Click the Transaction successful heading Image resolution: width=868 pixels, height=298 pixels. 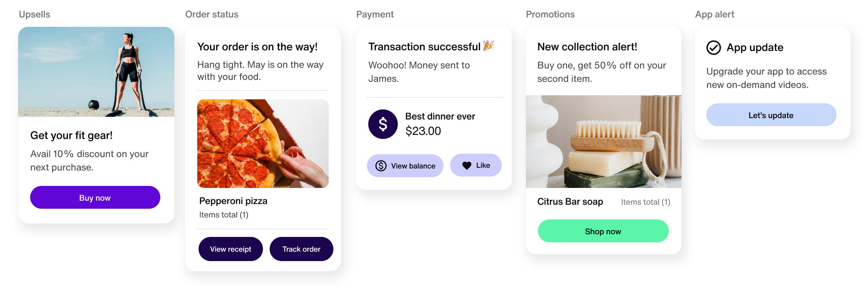click(x=424, y=47)
